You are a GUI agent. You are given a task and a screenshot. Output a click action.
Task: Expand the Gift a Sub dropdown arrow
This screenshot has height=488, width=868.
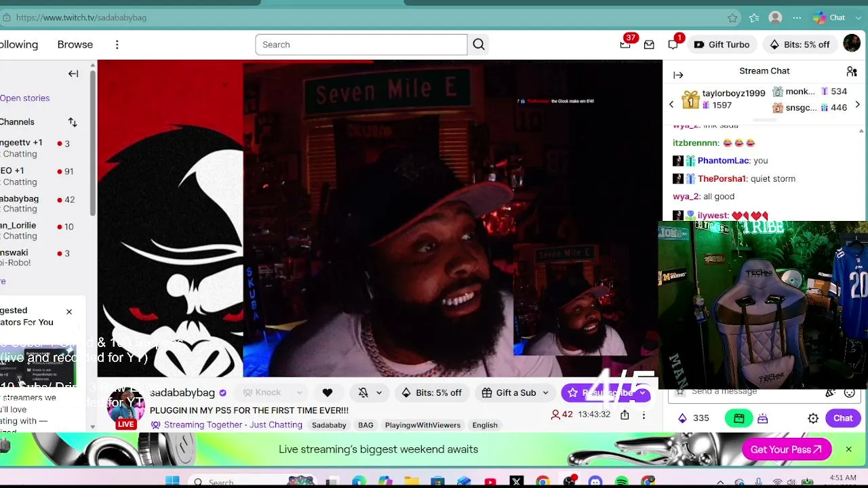(x=545, y=393)
